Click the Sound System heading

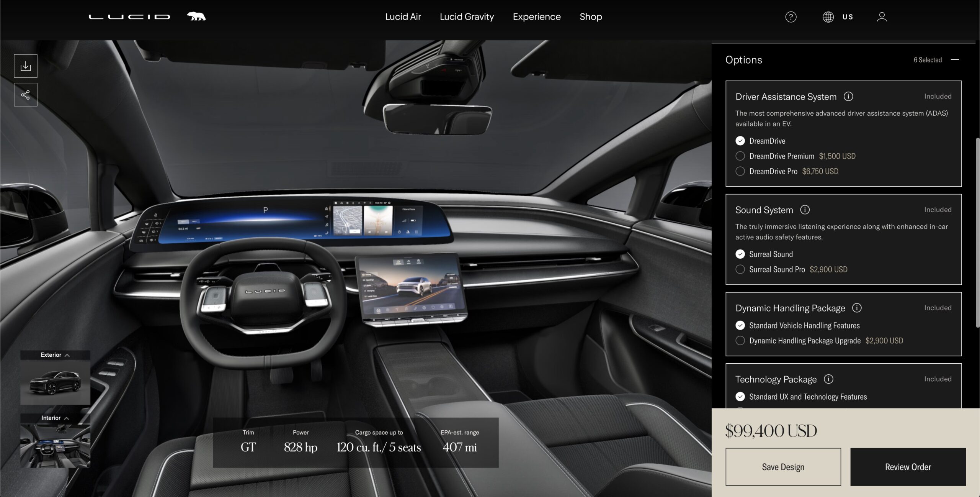point(764,210)
